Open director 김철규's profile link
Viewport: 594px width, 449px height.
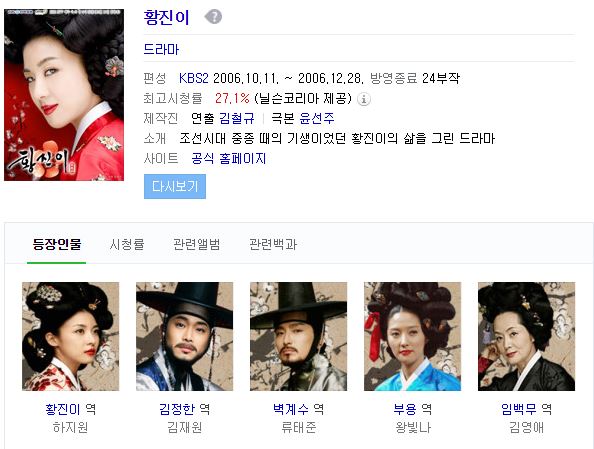click(x=237, y=119)
